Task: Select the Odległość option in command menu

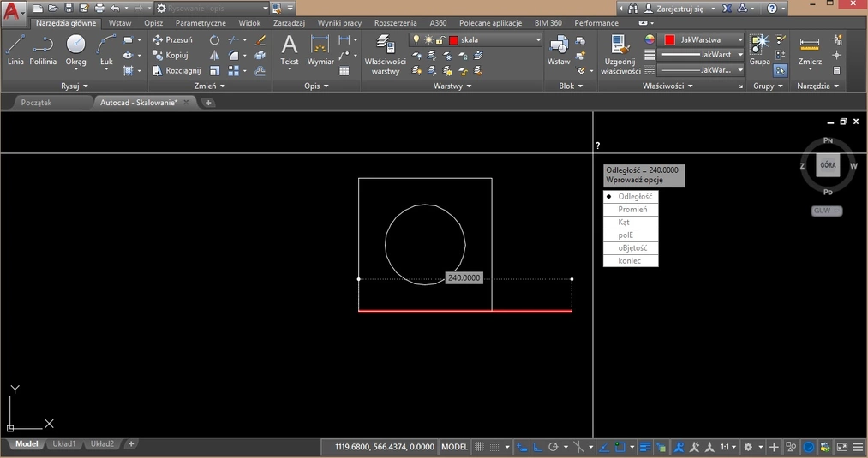Action: tap(631, 196)
